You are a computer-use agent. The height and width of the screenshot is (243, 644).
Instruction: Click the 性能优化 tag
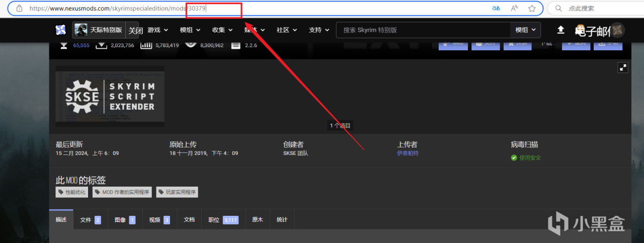pos(72,192)
